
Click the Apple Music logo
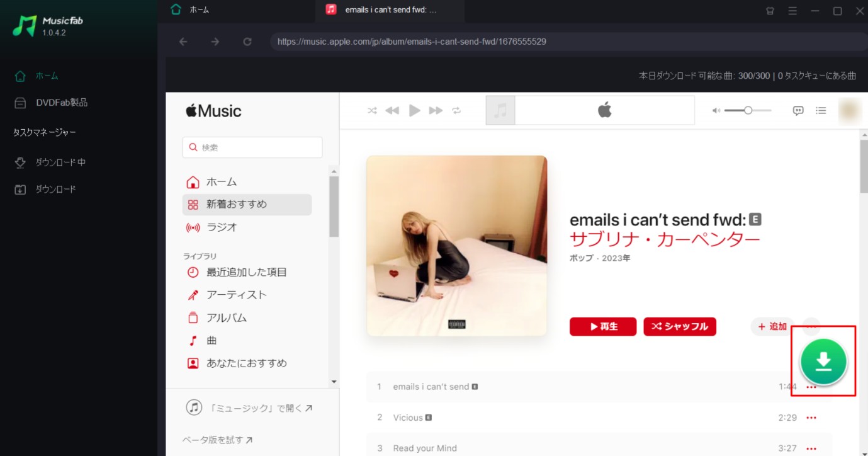(213, 111)
